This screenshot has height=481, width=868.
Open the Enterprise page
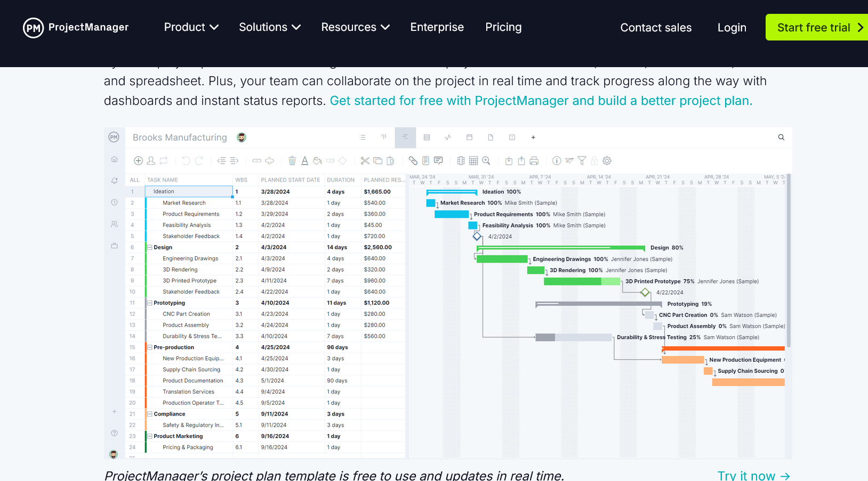[437, 27]
